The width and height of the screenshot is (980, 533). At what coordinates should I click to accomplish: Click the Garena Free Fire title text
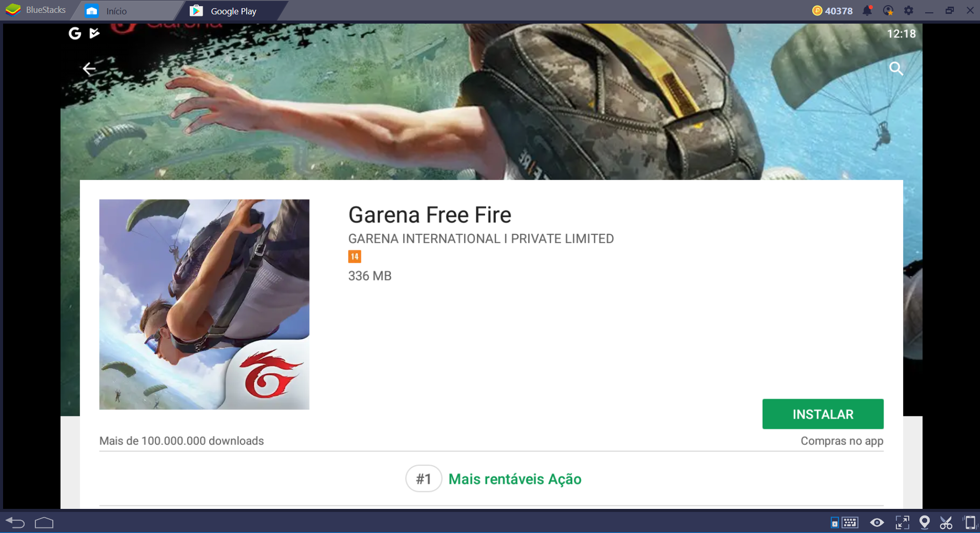pos(430,215)
